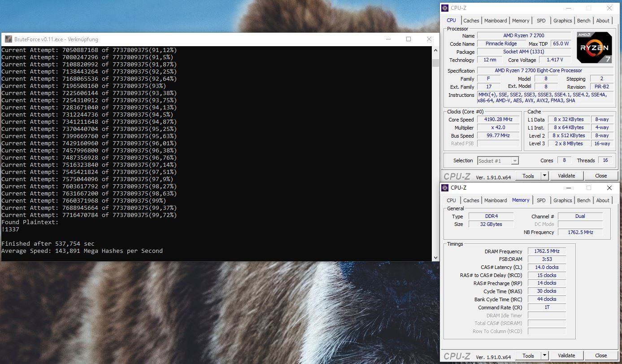Open the Bench tab in top CPU-Z window
The image size is (622, 364).
tap(583, 21)
